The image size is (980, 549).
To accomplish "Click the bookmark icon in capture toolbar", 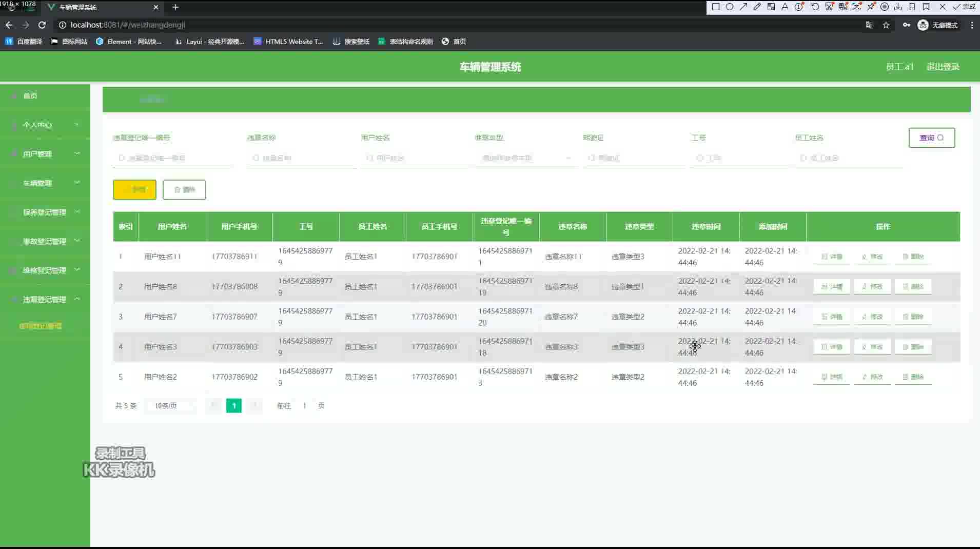I will pos(926,7).
